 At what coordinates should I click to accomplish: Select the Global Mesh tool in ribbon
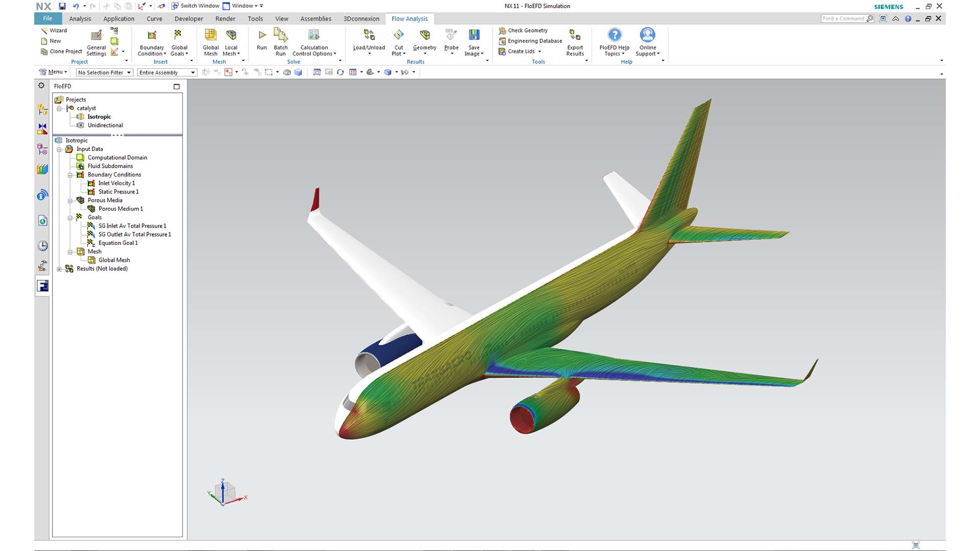pos(210,41)
